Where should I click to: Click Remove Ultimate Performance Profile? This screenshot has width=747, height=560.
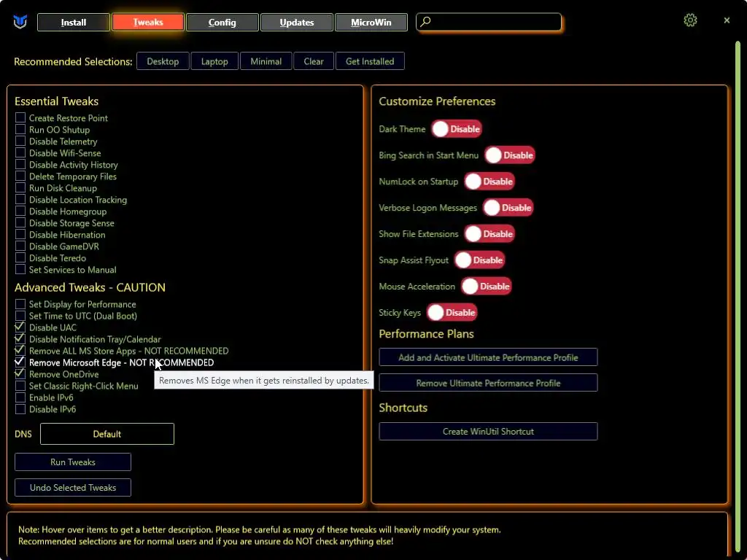tap(488, 384)
